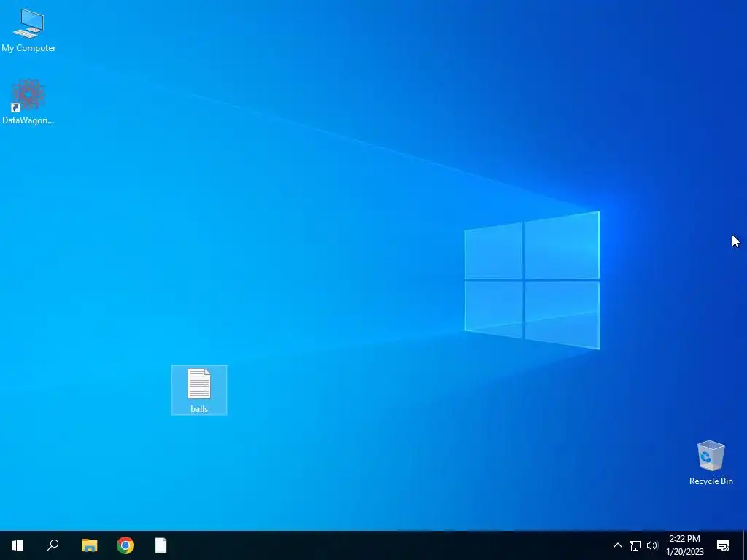
Task: Launch Google Chrome from taskbar
Action: click(x=125, y=545)
